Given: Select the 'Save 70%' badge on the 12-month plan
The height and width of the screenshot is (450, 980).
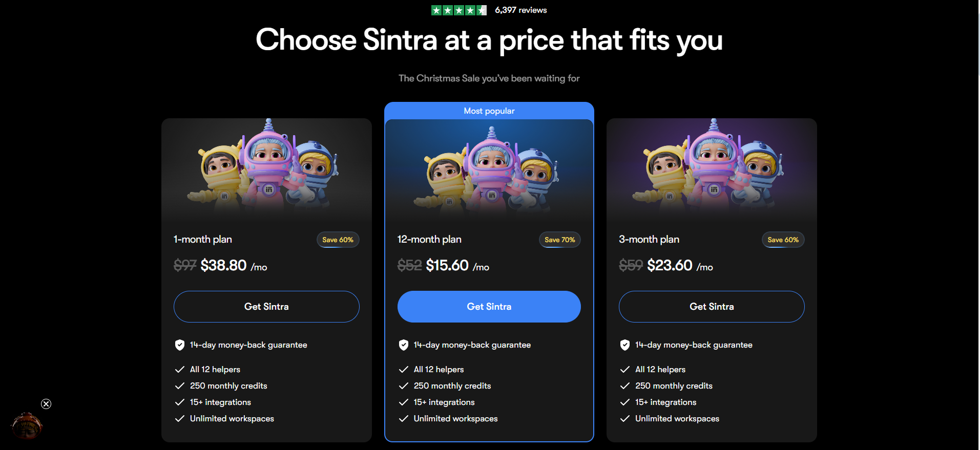Looking at the screenshot, I should [559, 240].
